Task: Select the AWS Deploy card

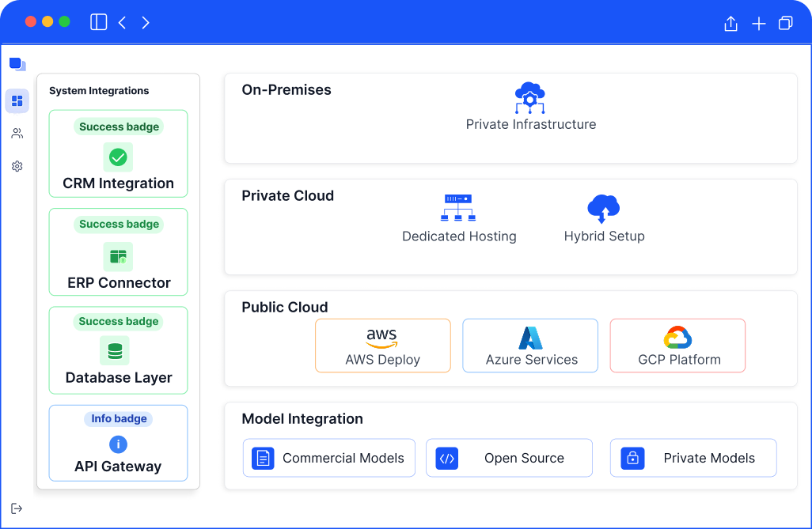Action: click(383, 346)
